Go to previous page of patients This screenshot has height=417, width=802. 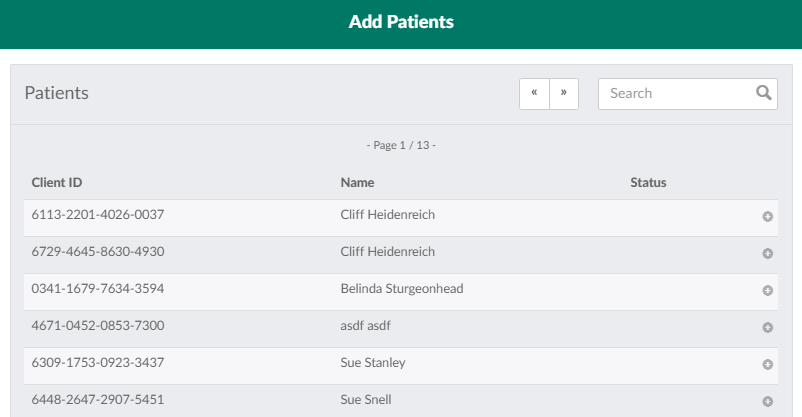coord(534,93)
